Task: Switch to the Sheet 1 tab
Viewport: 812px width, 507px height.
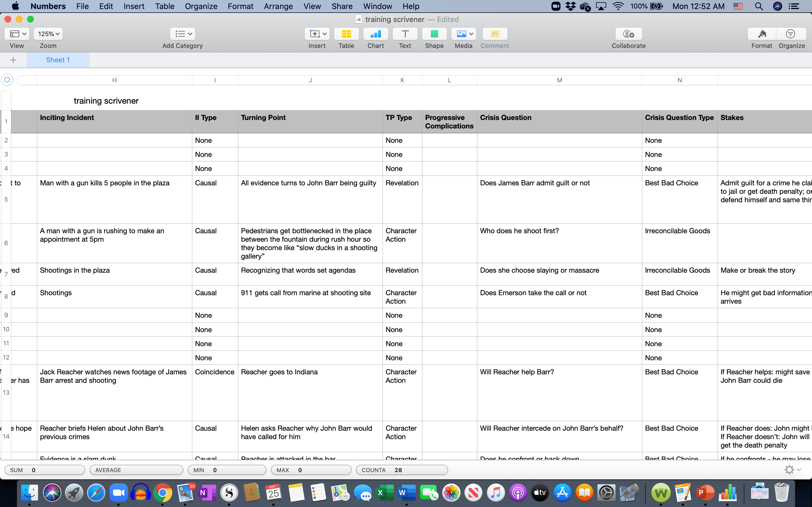Action: coord(58,60)
